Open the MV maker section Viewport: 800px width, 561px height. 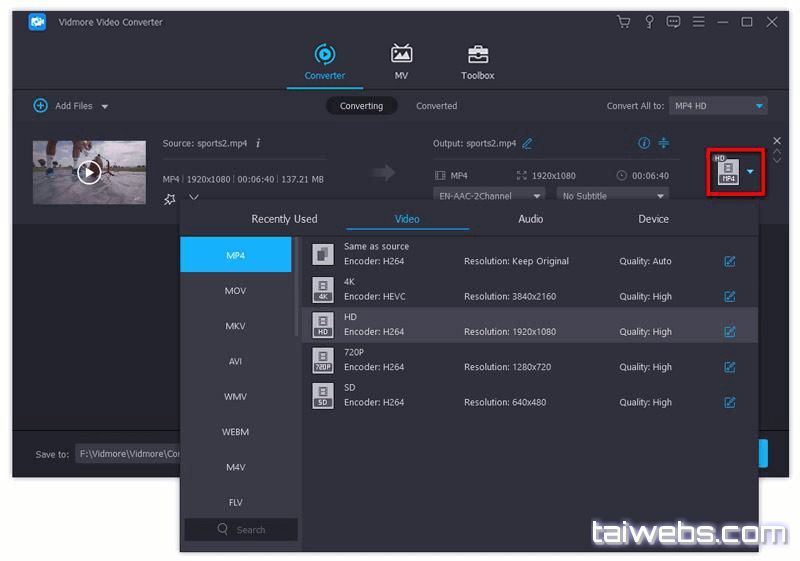(x=401, y=61)
